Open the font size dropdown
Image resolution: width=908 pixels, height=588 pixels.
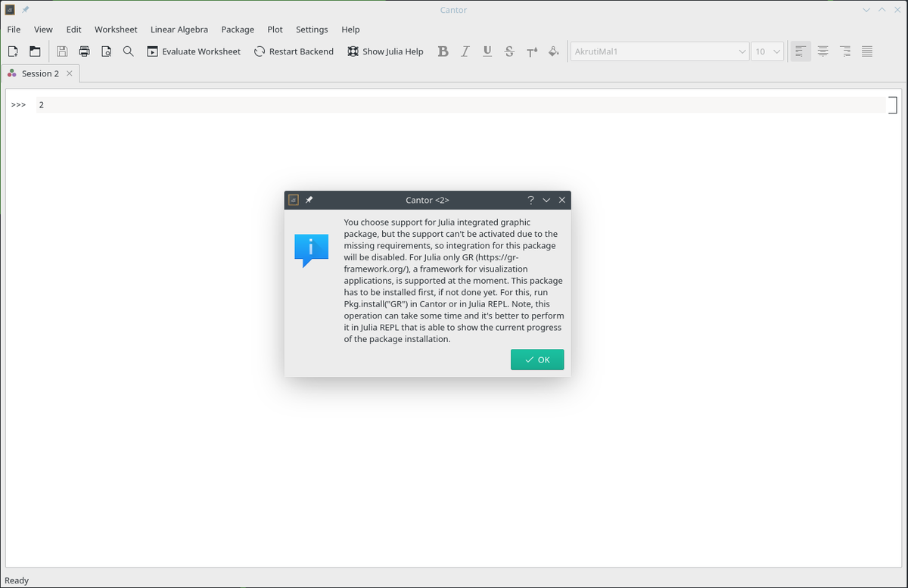(x=767, y=51)
